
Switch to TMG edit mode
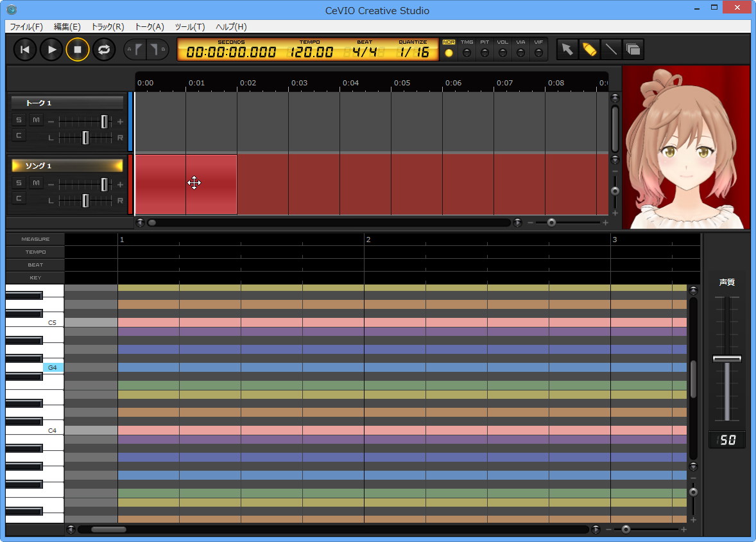point(467,49)
